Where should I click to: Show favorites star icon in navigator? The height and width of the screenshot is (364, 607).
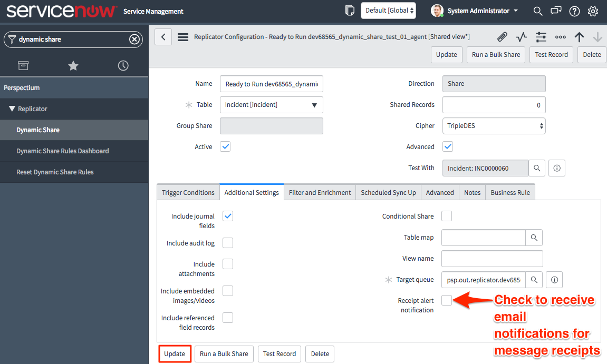tap(73, 66)
